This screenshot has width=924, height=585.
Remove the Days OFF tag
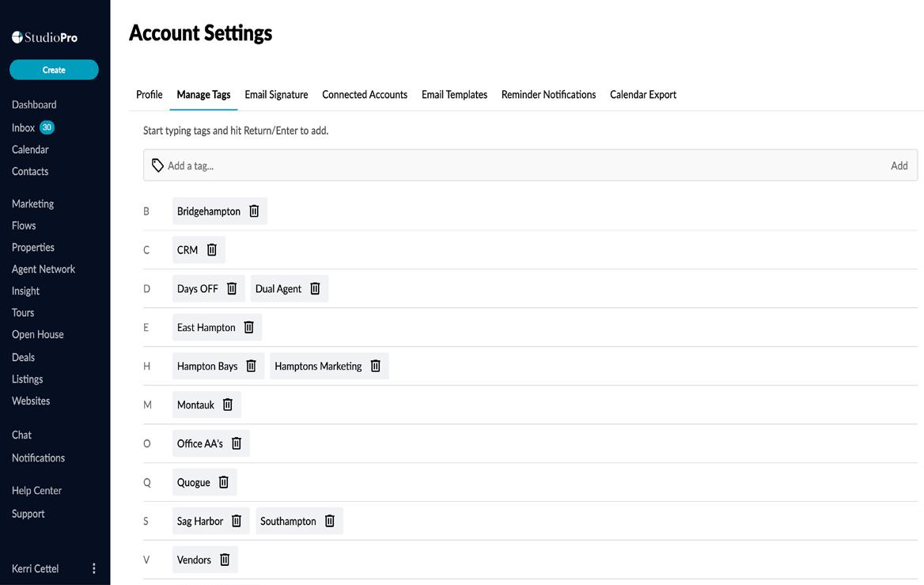(x=232, y=289)
